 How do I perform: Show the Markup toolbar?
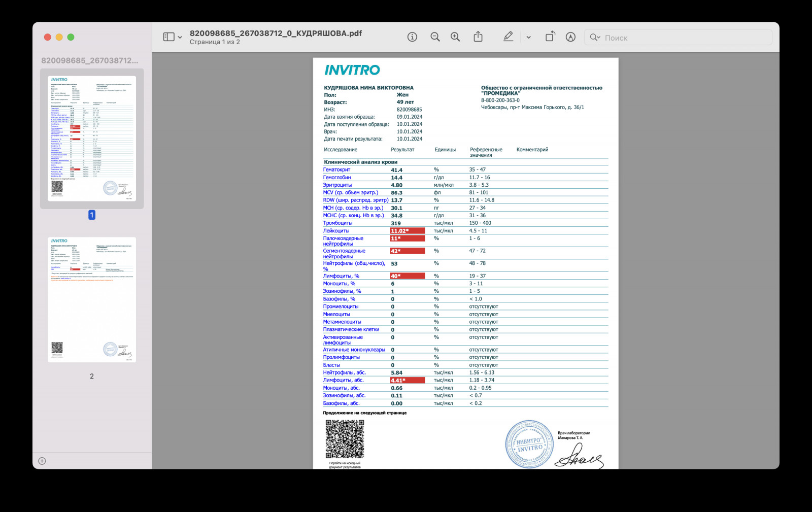(570, 37)
